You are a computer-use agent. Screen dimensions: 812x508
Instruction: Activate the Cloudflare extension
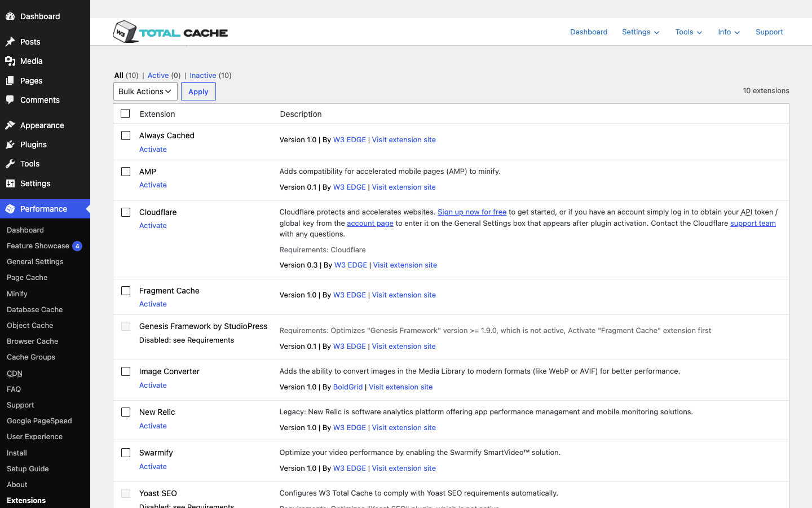pyautogui.click(x=153, y=226)
